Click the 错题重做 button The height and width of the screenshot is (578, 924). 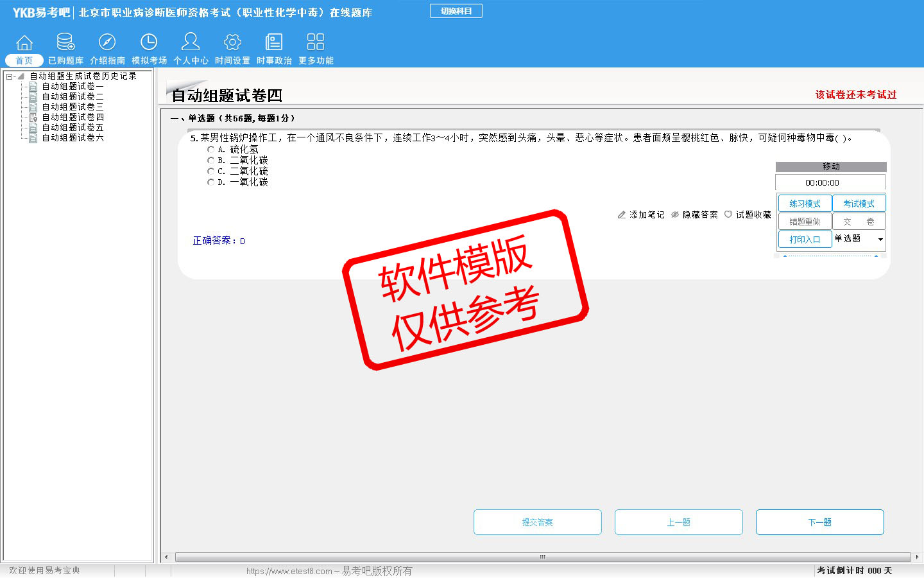point(805,222)
